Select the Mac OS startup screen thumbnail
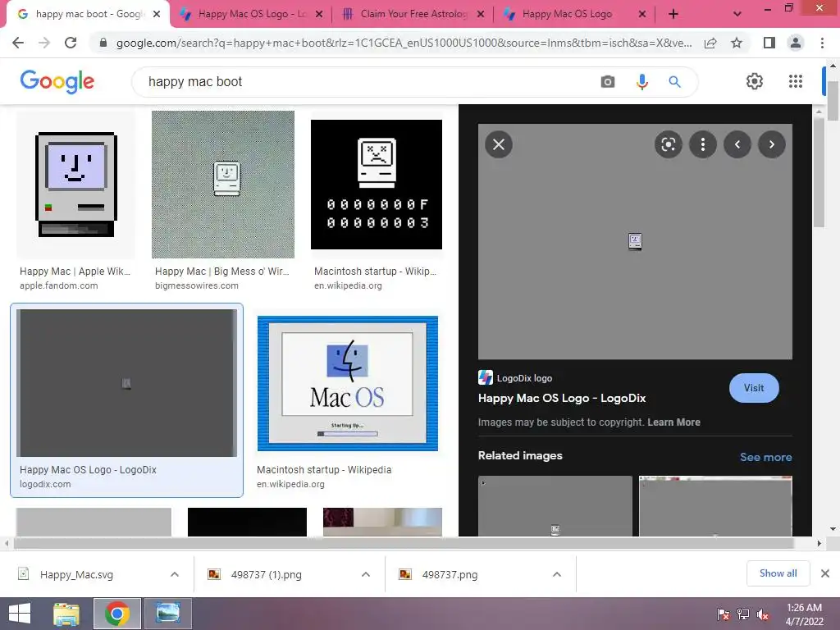840x630 pixels. [x=348, y=383]
